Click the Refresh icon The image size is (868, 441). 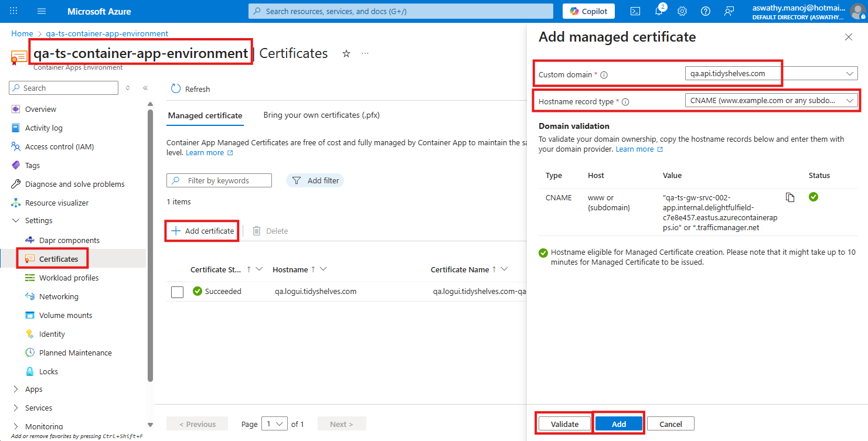[x=176, y=89]
